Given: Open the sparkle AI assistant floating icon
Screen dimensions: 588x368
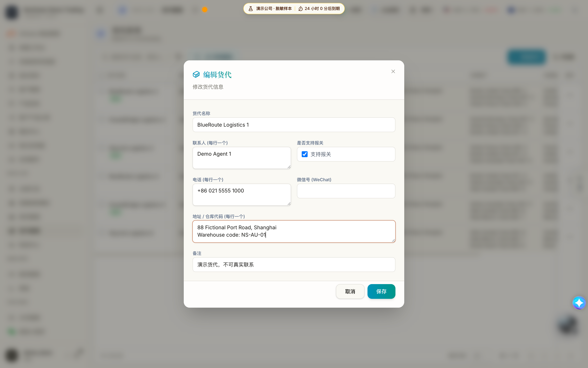Looking at the screenshot, I should pyautogui.click(x=579, y=303).
